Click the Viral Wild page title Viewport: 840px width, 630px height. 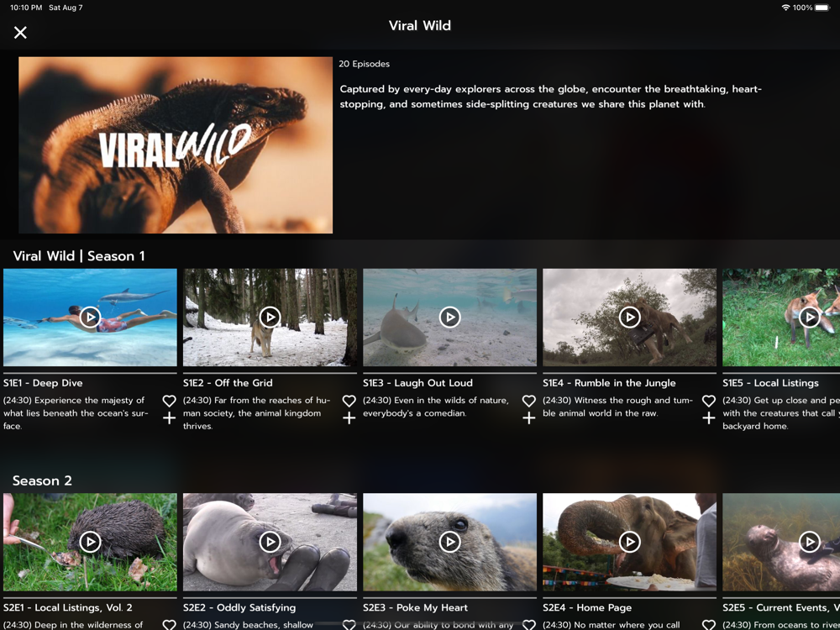click(420, 26)
